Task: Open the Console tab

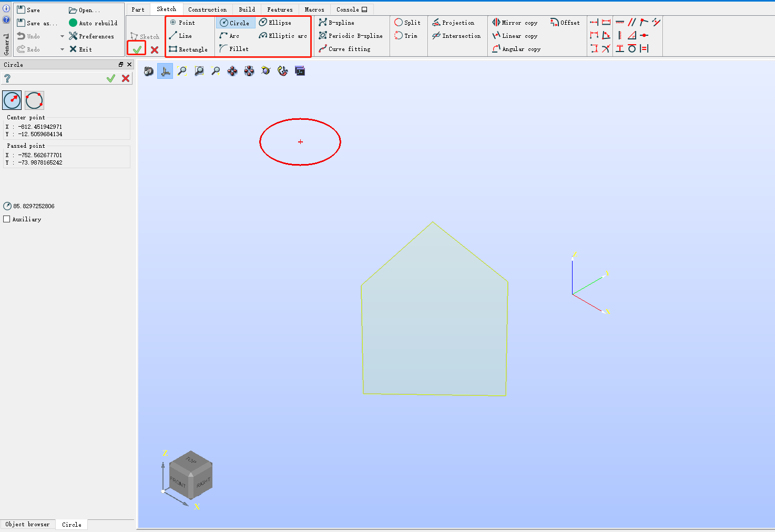Action: 352,9
